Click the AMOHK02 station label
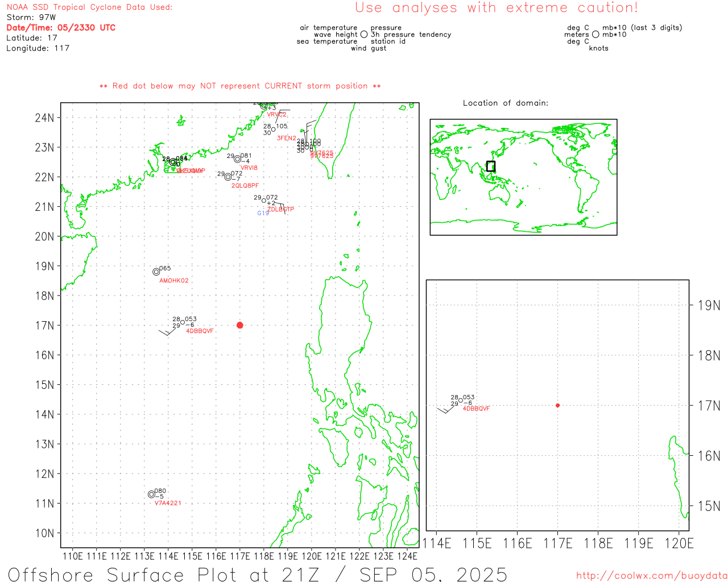Viewport: 728px width, 582px height. (x=174, y=281)
